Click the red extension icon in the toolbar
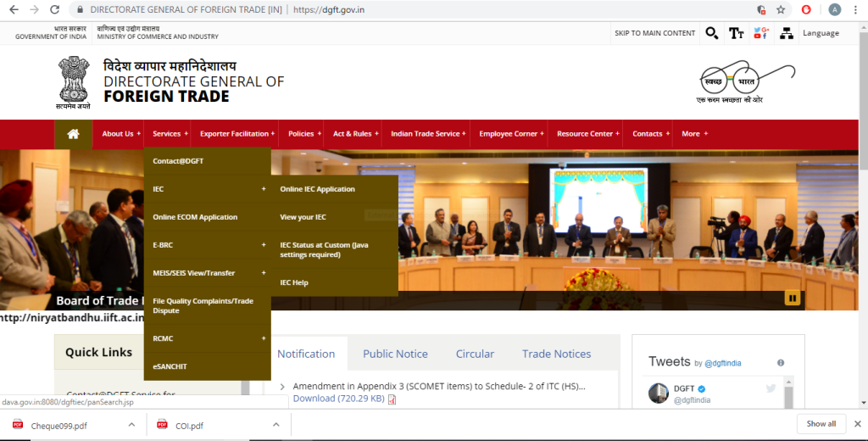 coord(806,9)
